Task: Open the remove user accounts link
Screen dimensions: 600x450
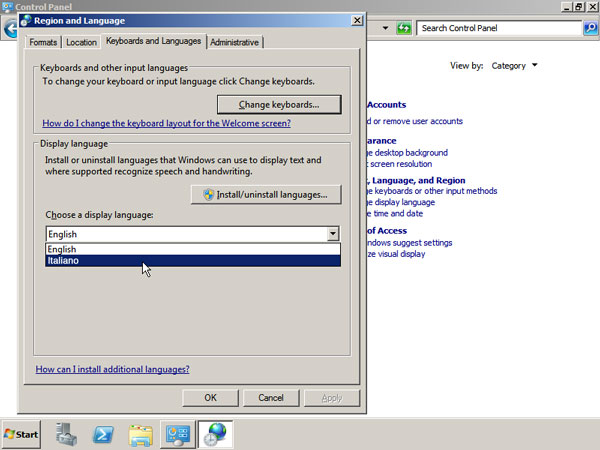Action: point(415,121)
